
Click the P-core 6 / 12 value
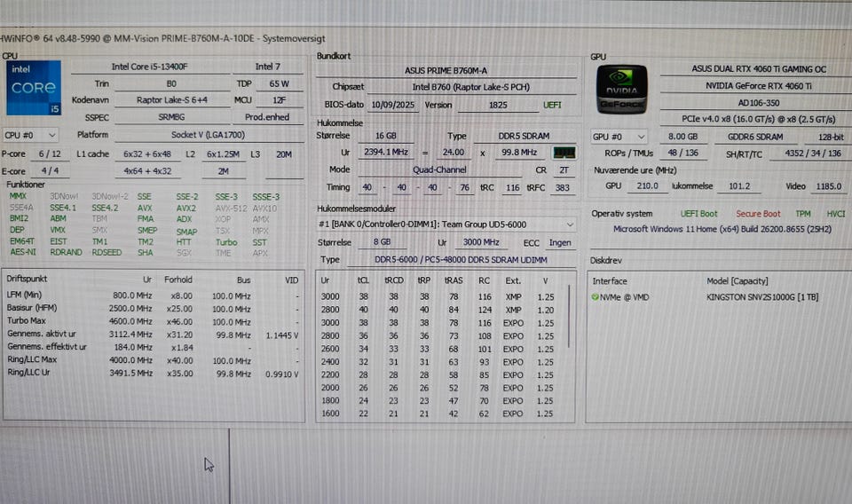tap(50, 154)
